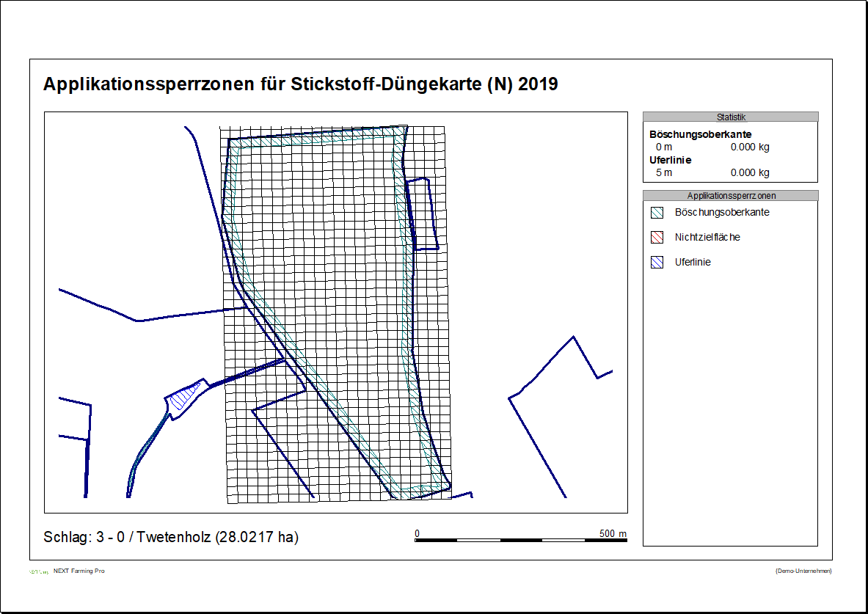Click the black-and-white map scale bar
The image size is (868, 614).
[x=521, y=541]
